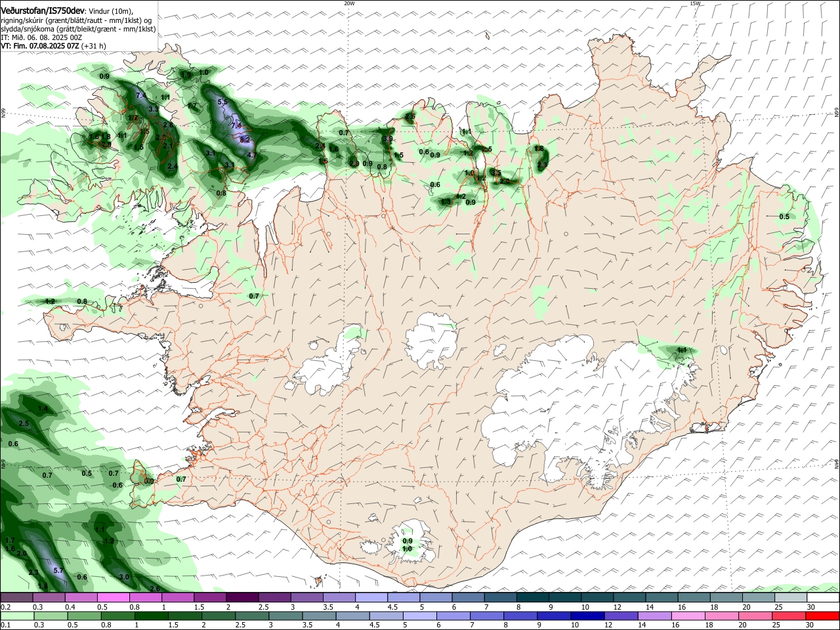
Task: Click the Veðurstofan/IS750dev title text
Action: click(x=42, y=10)
